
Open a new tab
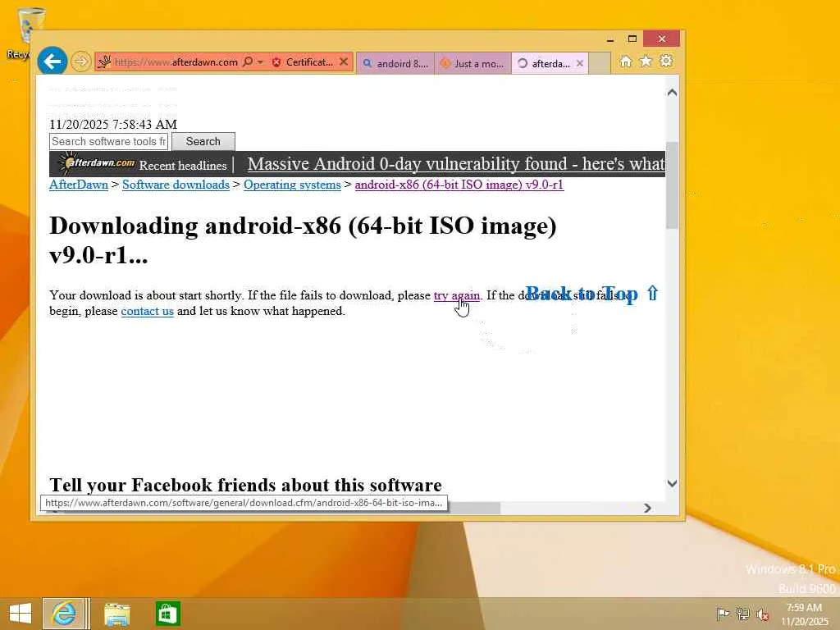[600, 63]
